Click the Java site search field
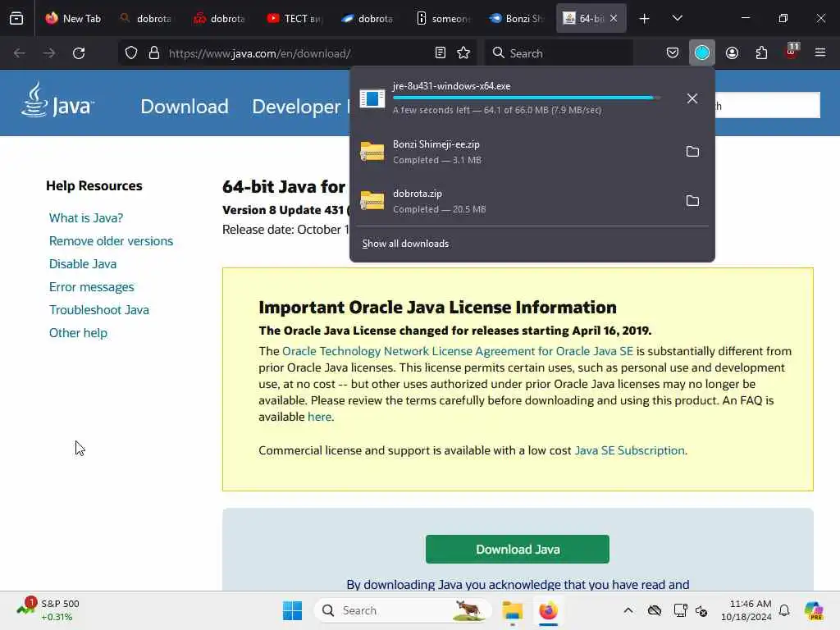This screenshot has width=840, height=630. tap(768, 106)
